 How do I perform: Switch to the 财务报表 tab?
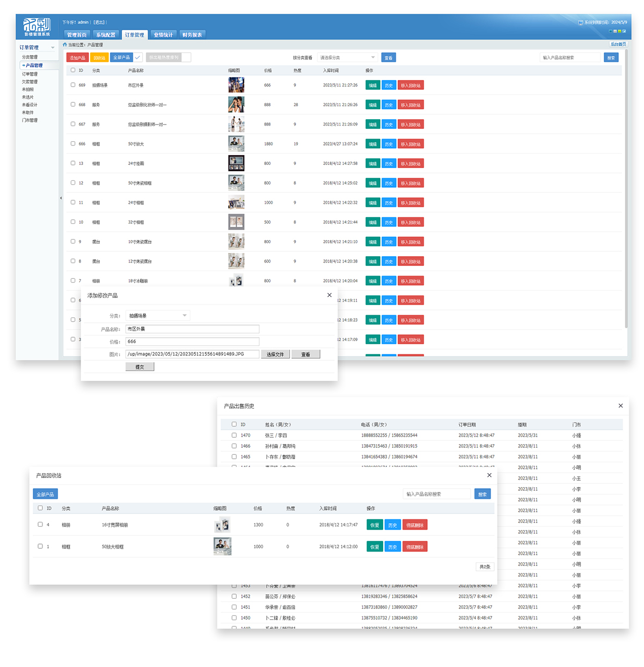(x=192, y=35)
